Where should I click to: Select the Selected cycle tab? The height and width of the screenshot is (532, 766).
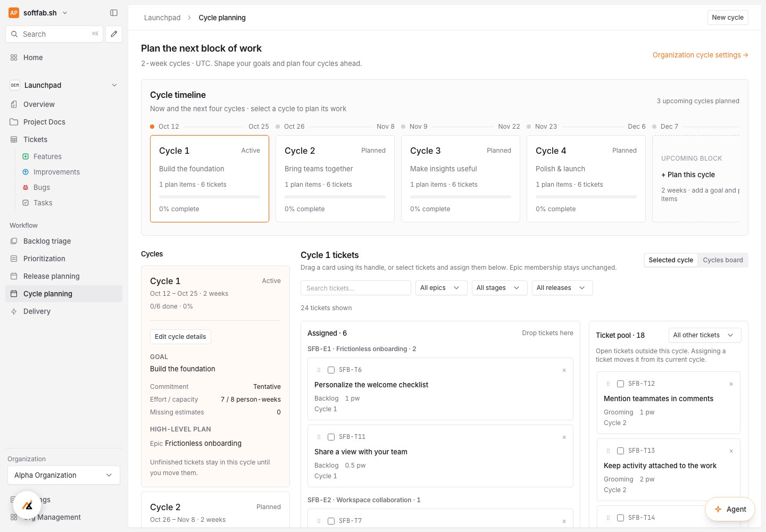pyautogui.click(x=671, y=260)
